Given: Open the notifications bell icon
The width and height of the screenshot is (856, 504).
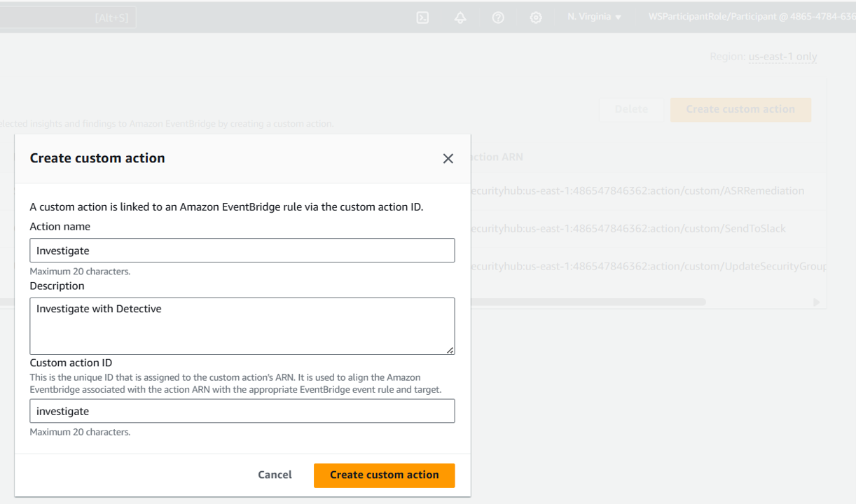Looking at the screenshot, I should click(x=460, y=17).
